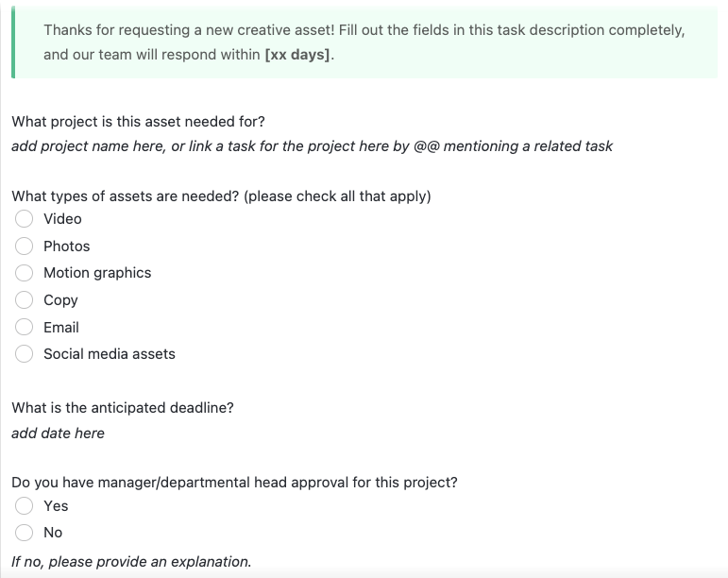Tick the Motion graphics checkbox

pyautogui.click(x=25, y=273)
